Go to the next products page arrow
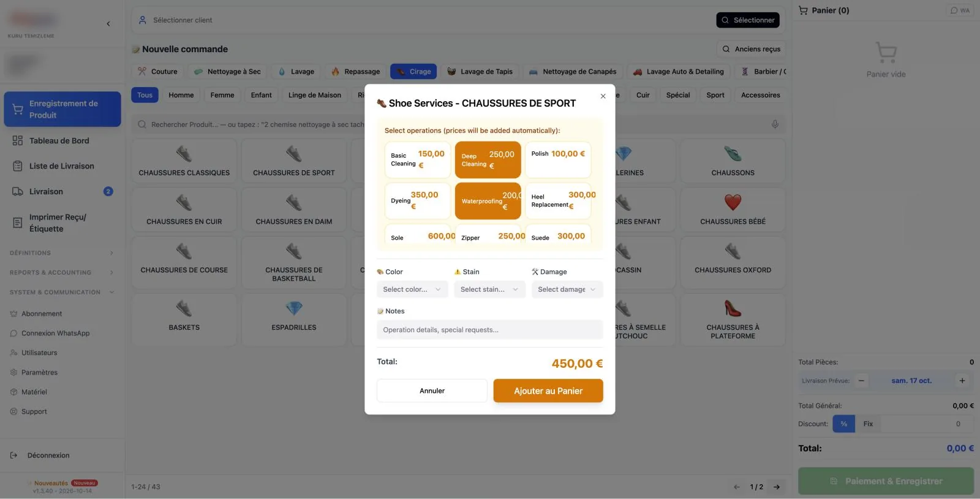980x499 pixels. [x=777, y=487]
